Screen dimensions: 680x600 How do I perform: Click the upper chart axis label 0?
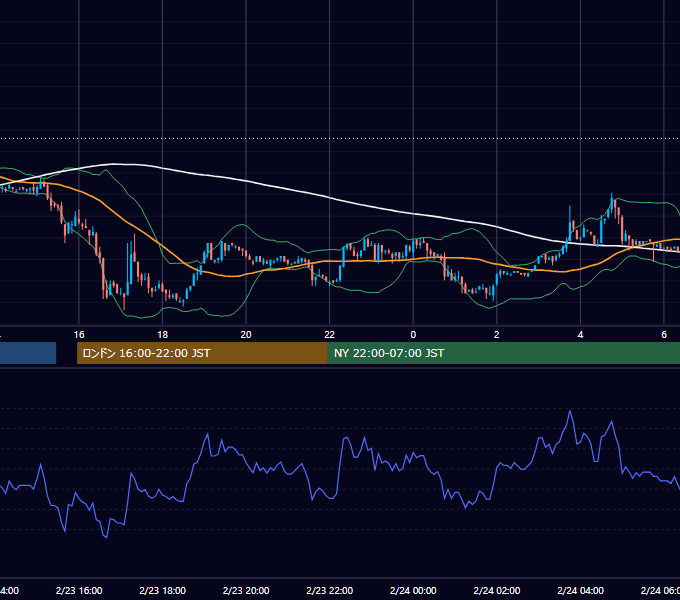413,335
